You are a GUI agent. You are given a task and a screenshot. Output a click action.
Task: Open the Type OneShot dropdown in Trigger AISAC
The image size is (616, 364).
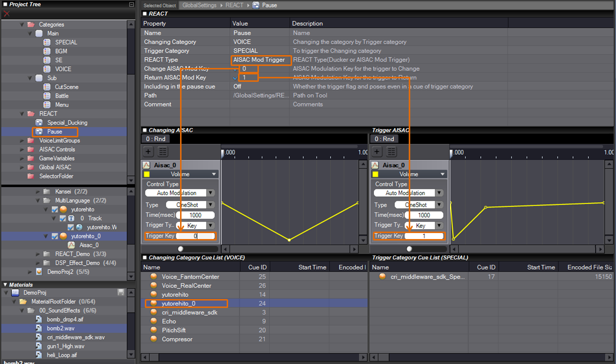point(439,205)
